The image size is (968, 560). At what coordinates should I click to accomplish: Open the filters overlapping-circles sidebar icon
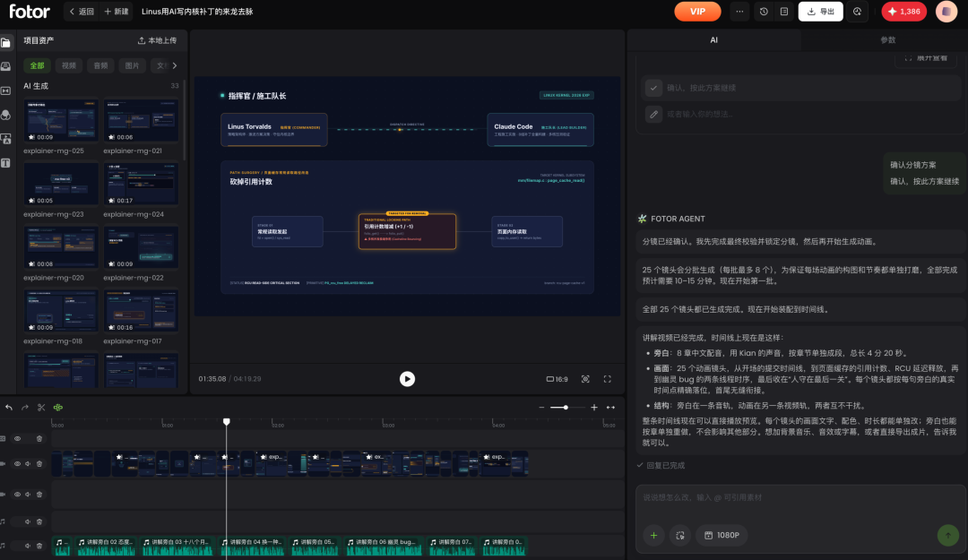(x=5, y=115)
